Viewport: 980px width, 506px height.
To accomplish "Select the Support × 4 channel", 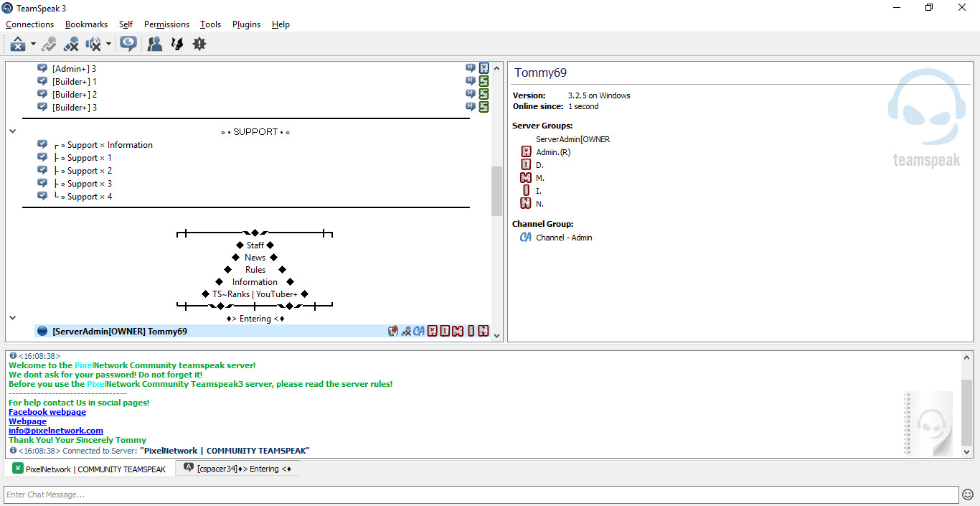I will pyautogui.click(x=83, y=197).
